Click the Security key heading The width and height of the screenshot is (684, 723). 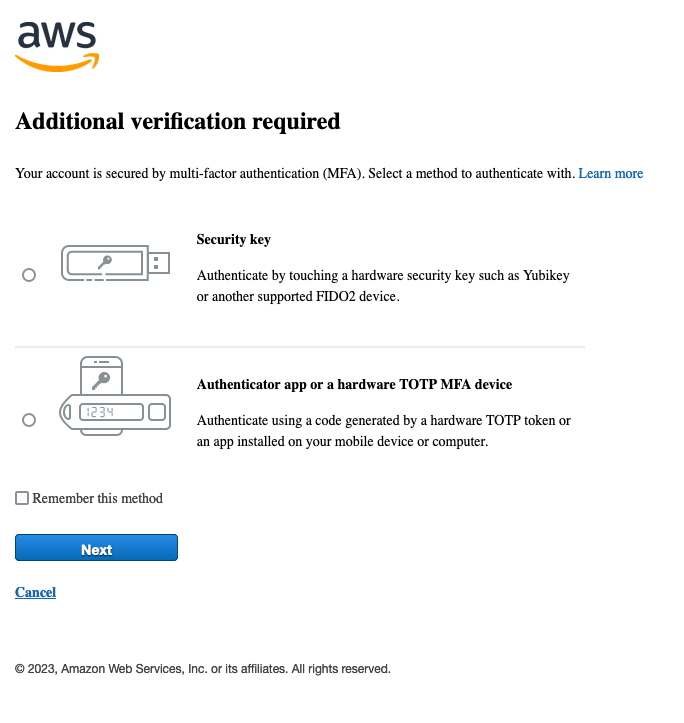(x=233, y=239)
